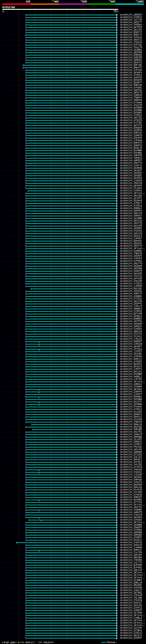Select hit label UniRef100_C5LZN6
This screenshot has height=644, width=146.
point(131,597)
